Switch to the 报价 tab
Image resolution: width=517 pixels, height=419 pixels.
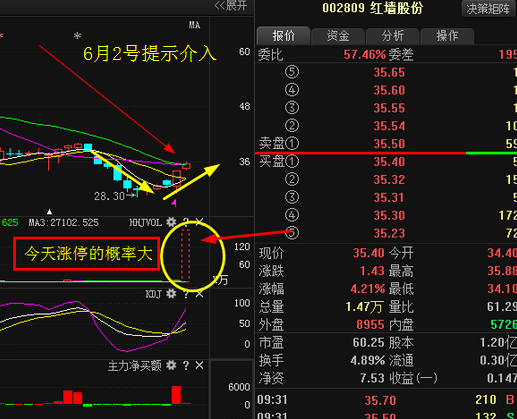(283, 36)
